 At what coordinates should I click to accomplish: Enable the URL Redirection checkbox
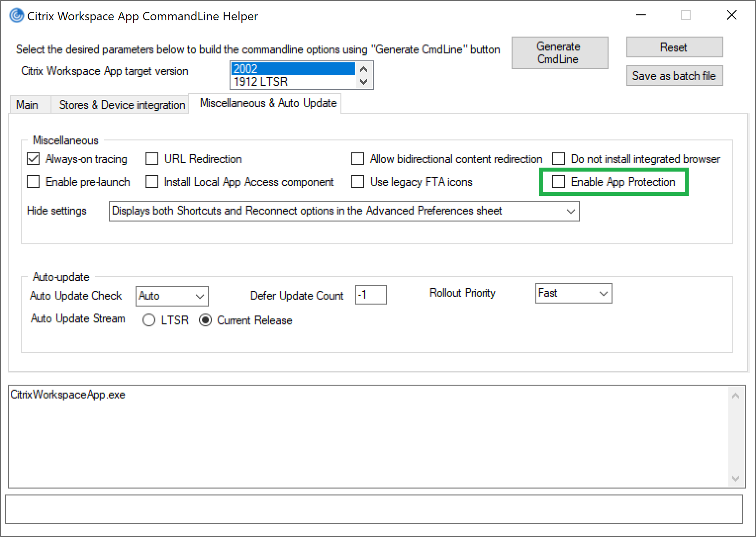pyautogui.click(x=152, y=159)
